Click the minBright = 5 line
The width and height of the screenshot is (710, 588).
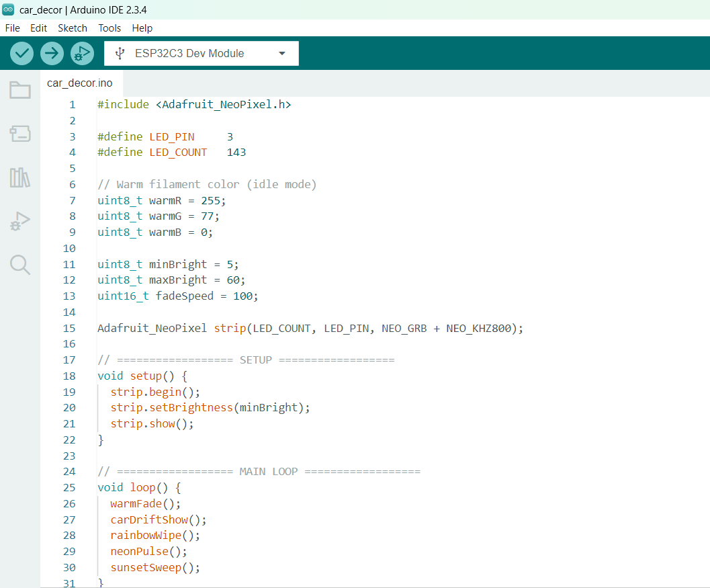tap(168, 265)
